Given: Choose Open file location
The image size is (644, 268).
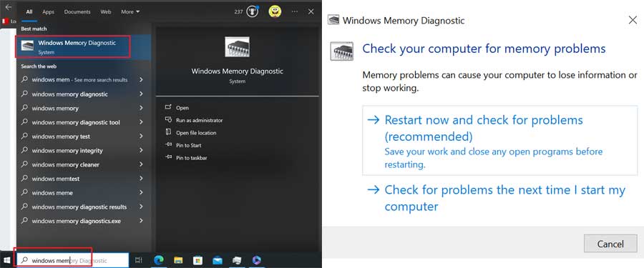Looking at the screenshot, I should pyautogui.click(x=196, y=132).
